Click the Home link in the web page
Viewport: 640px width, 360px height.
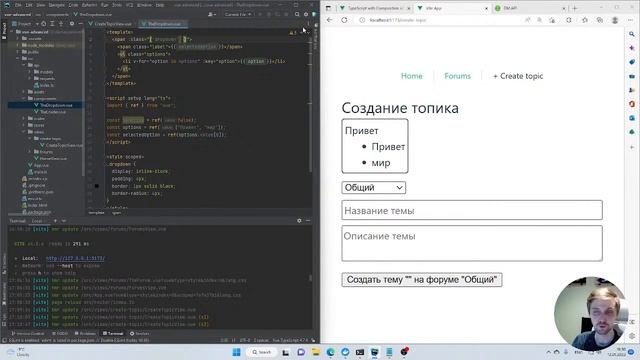click(x=411, y=76)
